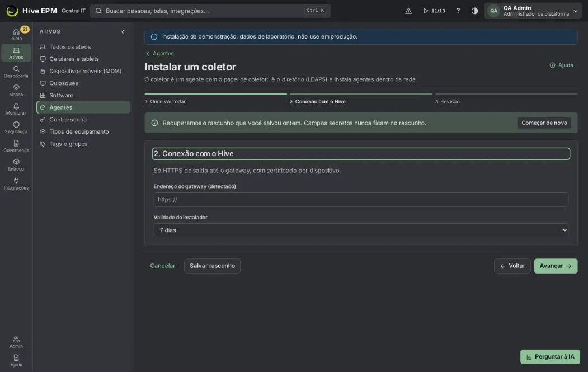The width and height of the screenshot is (588, 372).
Task: Open the Monitorar section
Action: click(x=16, y=109)
